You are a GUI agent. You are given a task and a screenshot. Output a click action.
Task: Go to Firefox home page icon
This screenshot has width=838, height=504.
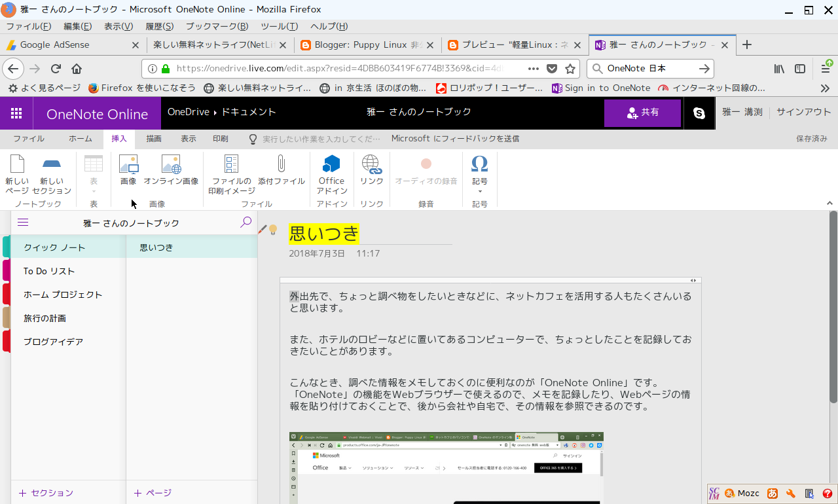pos(77,69)
